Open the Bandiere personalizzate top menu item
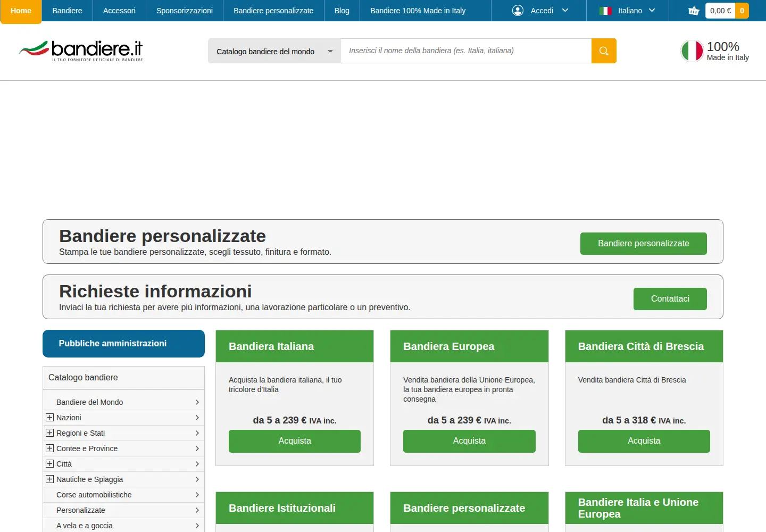Viewport: 766px width, 532px height. 273,11
